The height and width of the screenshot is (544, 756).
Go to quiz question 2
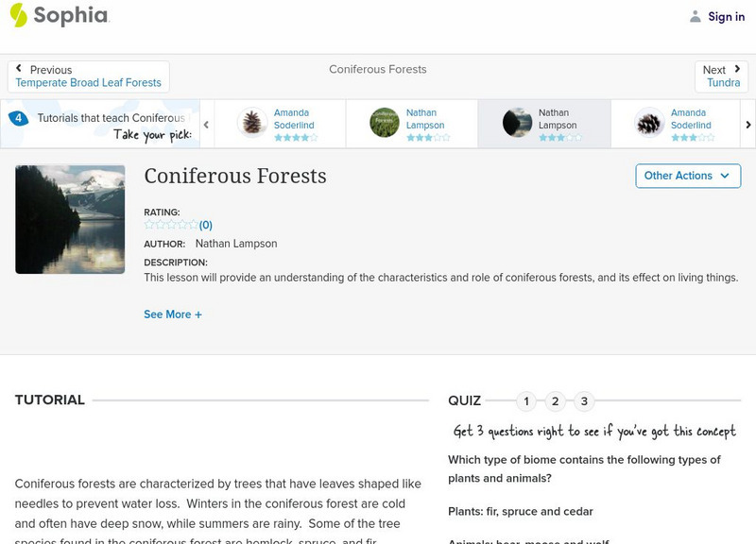[x=556, y=401]
